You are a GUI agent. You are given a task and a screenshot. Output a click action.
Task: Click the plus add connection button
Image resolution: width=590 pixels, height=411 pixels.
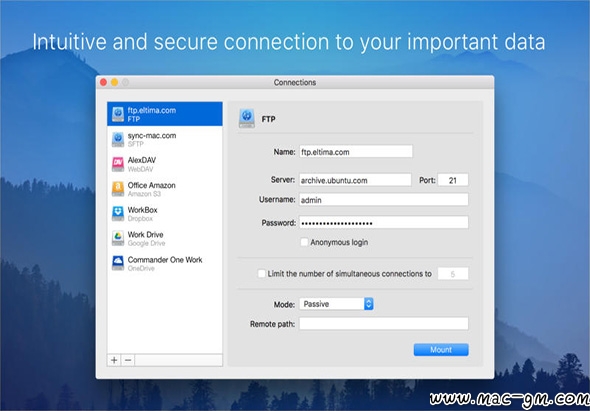coord(114,360)
